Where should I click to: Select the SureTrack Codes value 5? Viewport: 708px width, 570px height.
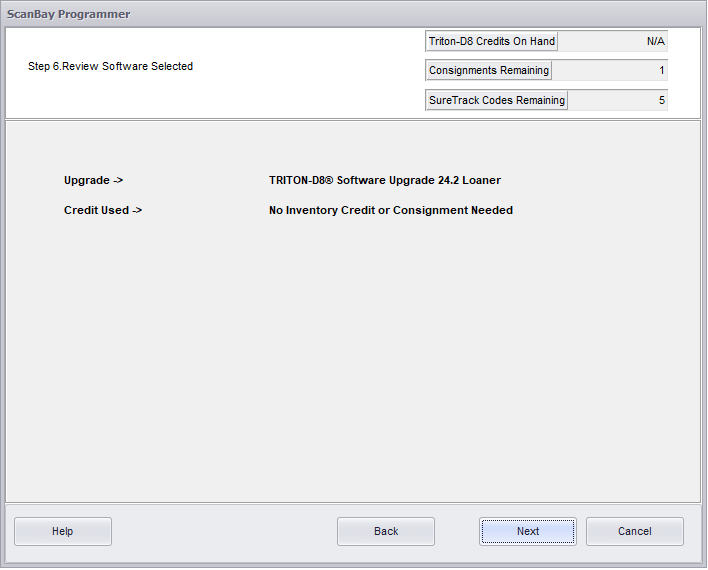[x=617, y=100]
